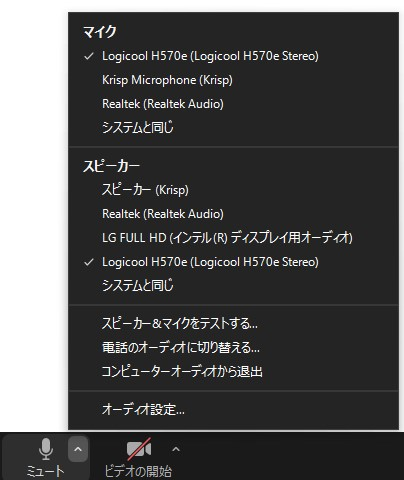Screen dimensions: 404x480
Task: Click the ミュート label button
Action: click(45, 471)
